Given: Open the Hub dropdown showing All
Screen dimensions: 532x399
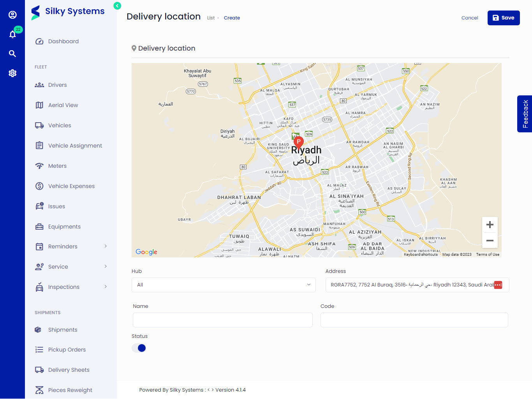Looking at the screenshot, I should pos(224,285).
